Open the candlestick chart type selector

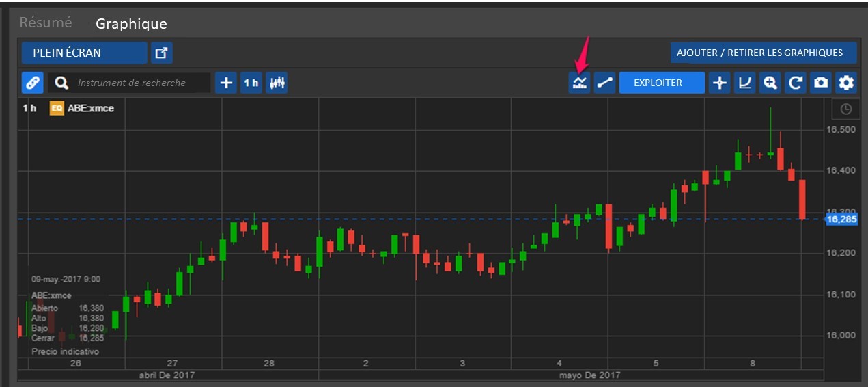(277, 83)
